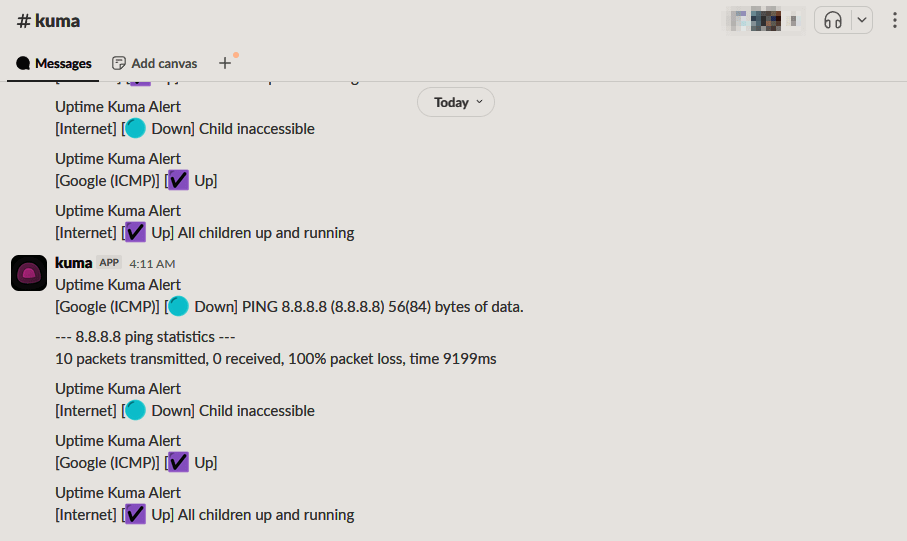This screenshot has width=907, height=541.
Task: Click the 4:11 AM message timestamp
Action: tap(152, 264)
